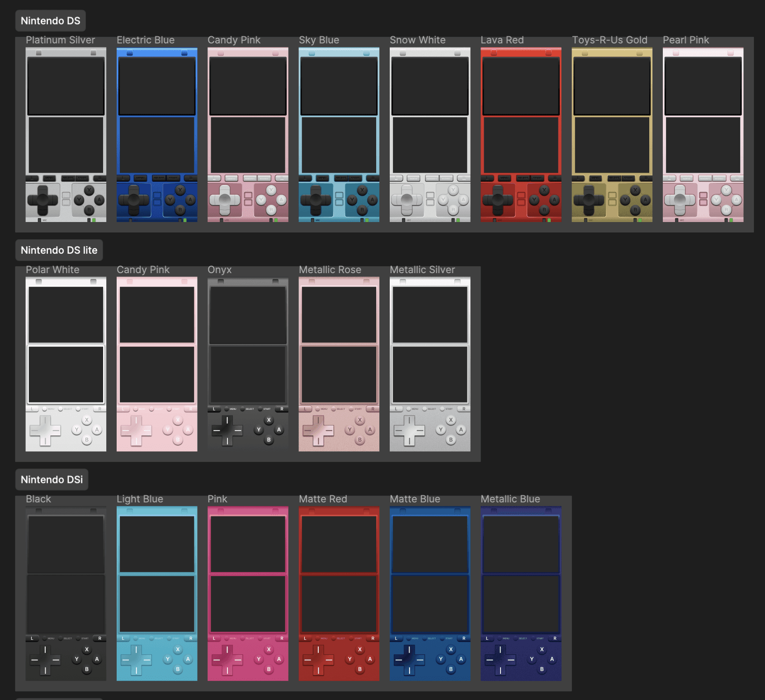Open the Nintendo DS section header
The height and width of the screenshot is (700, 765).
coord(51,21)
